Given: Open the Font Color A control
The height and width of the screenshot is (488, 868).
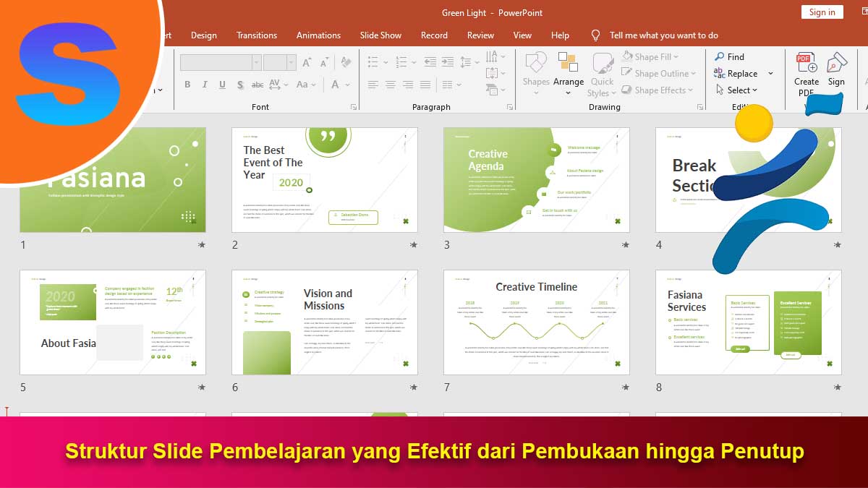Looking at the screenshot, I should (x=339, y=85).
